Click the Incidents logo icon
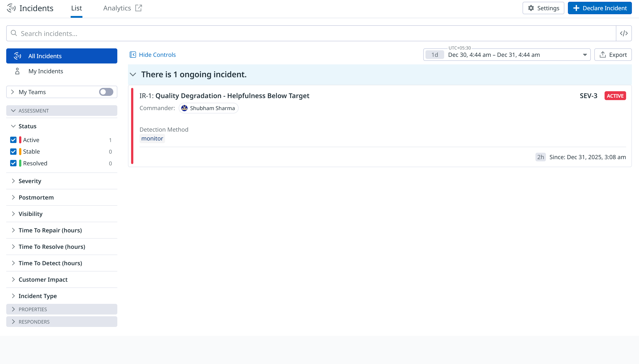 tap(11, 8)
